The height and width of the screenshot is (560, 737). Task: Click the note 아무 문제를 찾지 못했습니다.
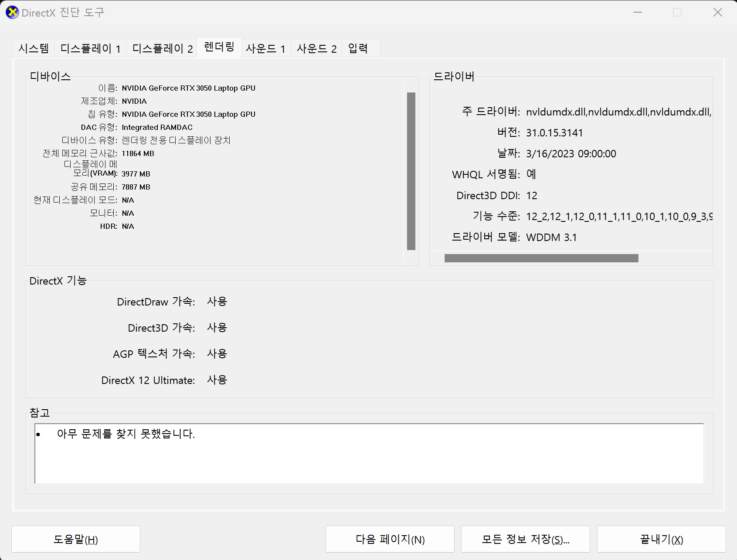point(126,434)
